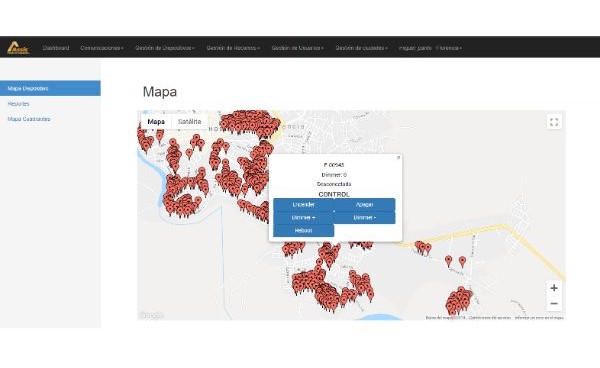Open Reportes in the sidebar
Viewport: 600px width, 368px height.
[x=18, y=104]
